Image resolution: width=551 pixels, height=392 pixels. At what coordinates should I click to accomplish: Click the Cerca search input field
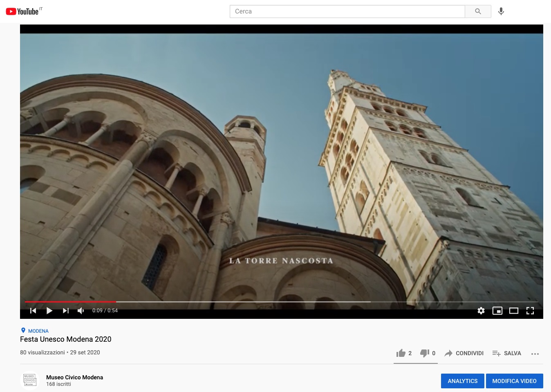click(x=347, y=11)
